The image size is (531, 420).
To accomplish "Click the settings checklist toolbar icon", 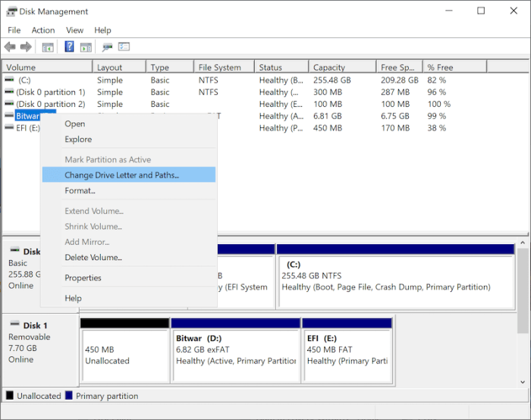I will coord(124,46).
